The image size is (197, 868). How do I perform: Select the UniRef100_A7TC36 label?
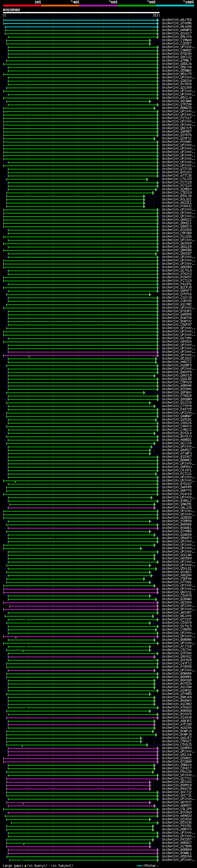(177, 176)
